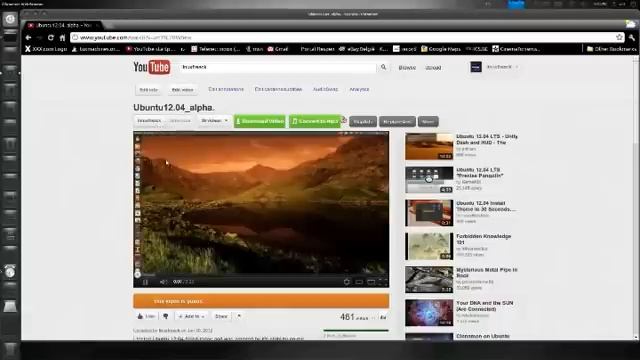The height and width of the screenshot is (360, 640).
Task: Mute the video volume icon
Action: tap(163, 282)
